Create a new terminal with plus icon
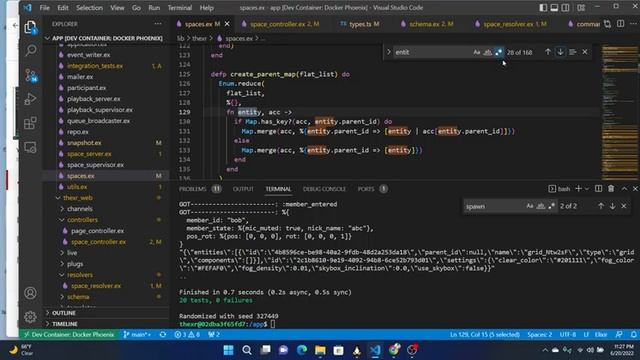640x360 pixels. (x=578, y=189)
